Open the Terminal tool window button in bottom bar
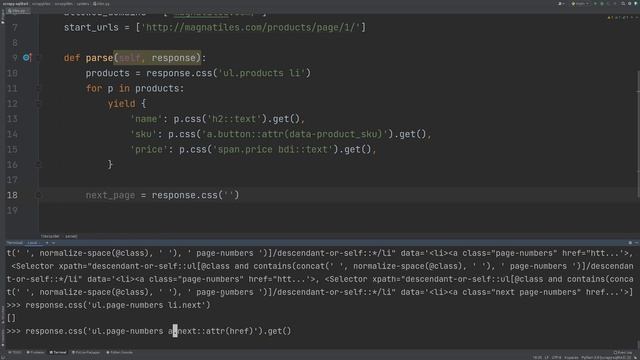The height and width of the screenshot is (360, 640). (x=58, y=352)
